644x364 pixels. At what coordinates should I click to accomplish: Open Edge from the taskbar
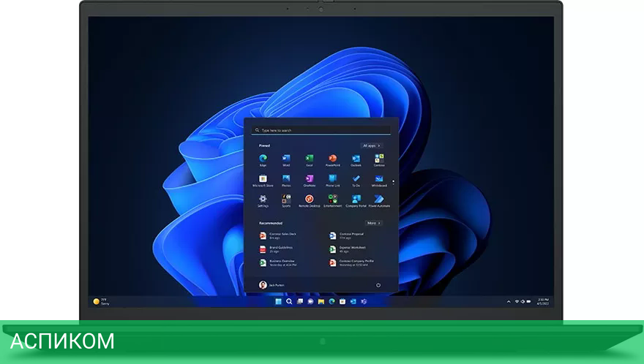tap(332, 301)
